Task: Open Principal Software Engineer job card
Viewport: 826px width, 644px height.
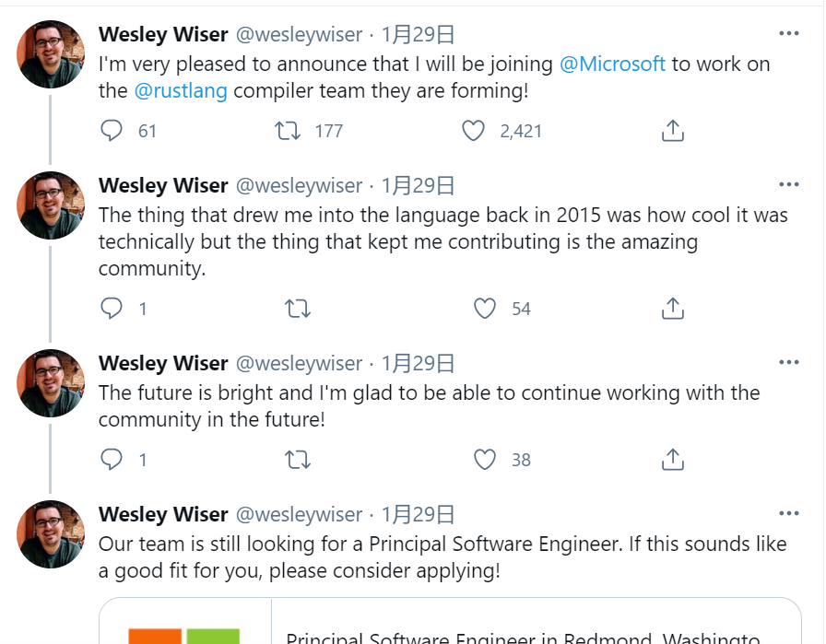Action: (451, 621)
